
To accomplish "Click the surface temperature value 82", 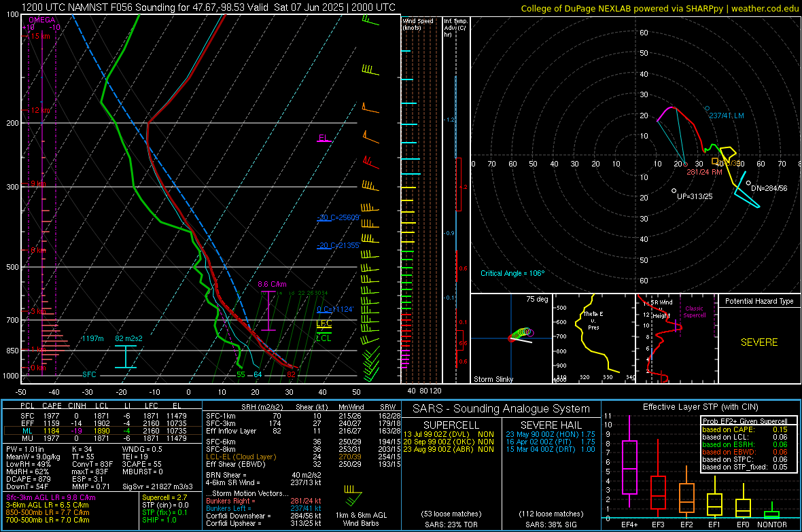I will click(291, 374).
